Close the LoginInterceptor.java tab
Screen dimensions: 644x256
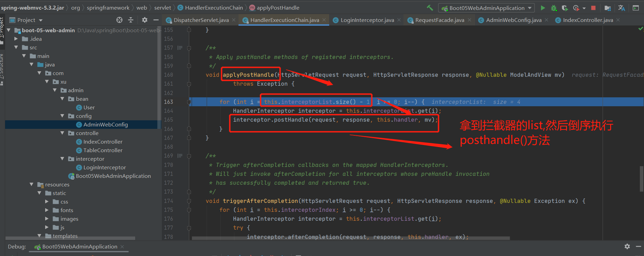coord(399,20)
